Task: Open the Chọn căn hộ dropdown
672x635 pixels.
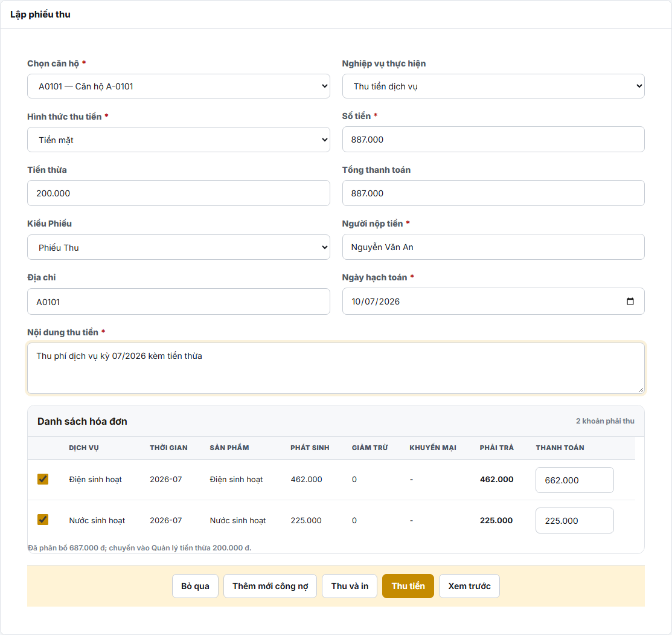Action: [179, 86]
